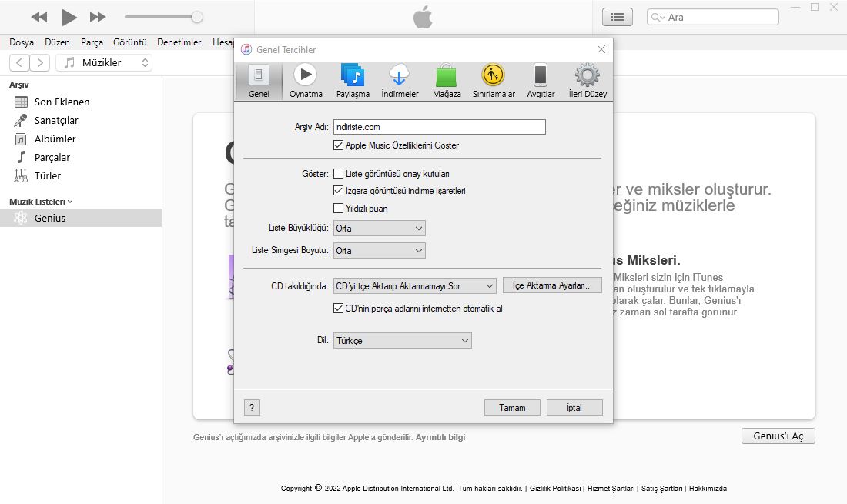Open the Mağaza preferences tab
Screen dimensions: 847x504
[x=447, y=82]
